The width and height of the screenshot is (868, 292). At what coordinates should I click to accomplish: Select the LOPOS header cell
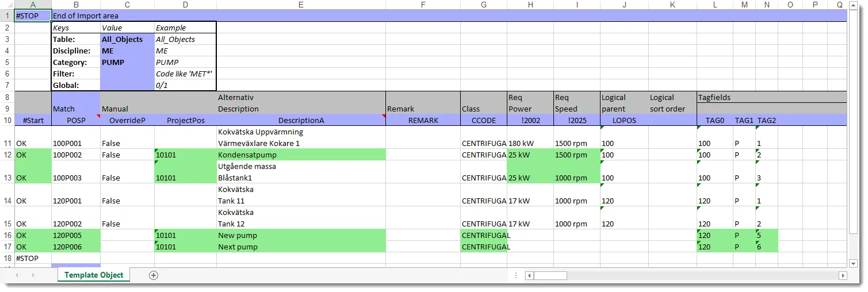click(x=624, y=120)
